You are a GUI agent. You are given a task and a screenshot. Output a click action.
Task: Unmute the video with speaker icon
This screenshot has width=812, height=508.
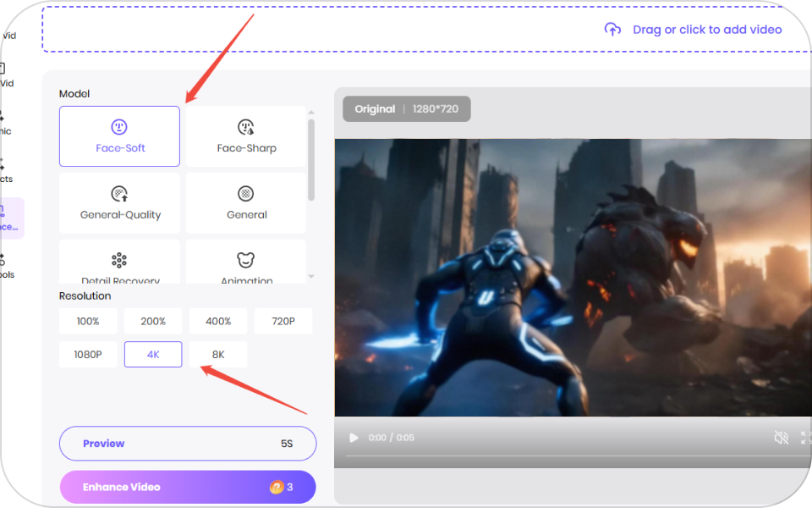781,438
